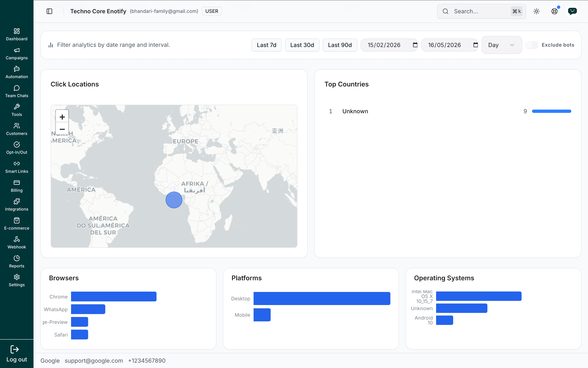This screenshot has width=588, height=368.
Task: Expand the Day interval dropdown
Action: (501, 45)
